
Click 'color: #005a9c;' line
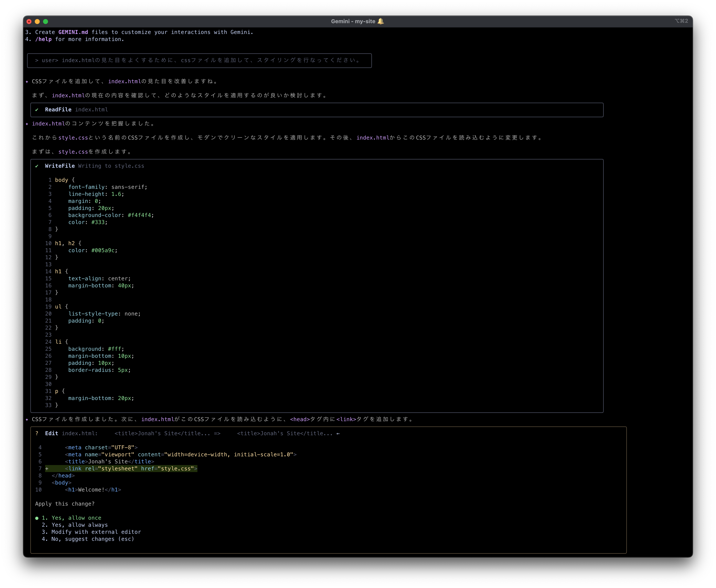93,250
